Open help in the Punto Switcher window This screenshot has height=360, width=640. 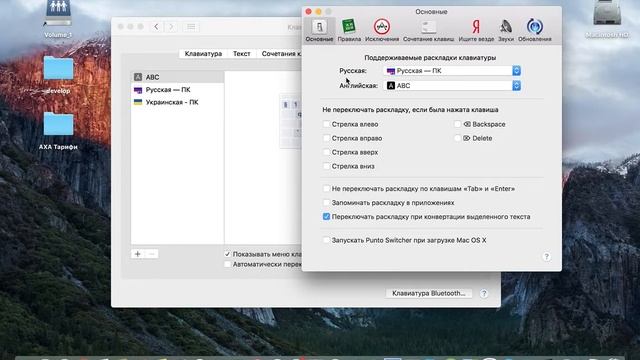click(x=546, y=256)
